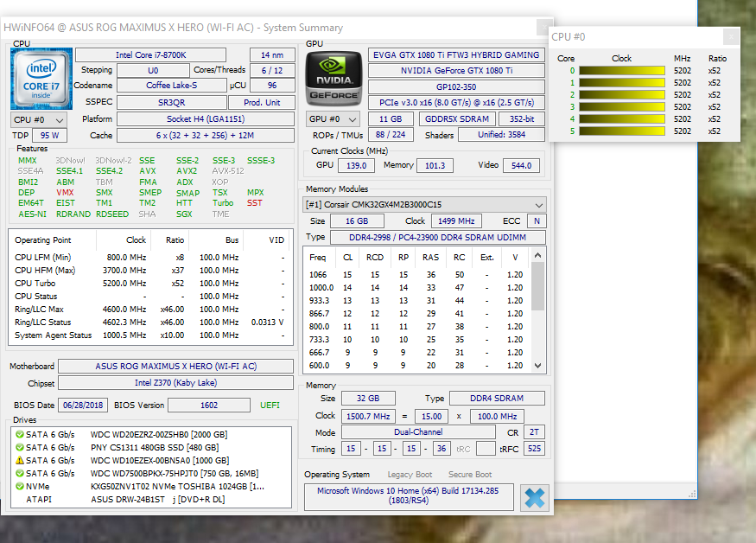
Task: Click the Ring/LLC Status row
Action: [x=150, y=322]
